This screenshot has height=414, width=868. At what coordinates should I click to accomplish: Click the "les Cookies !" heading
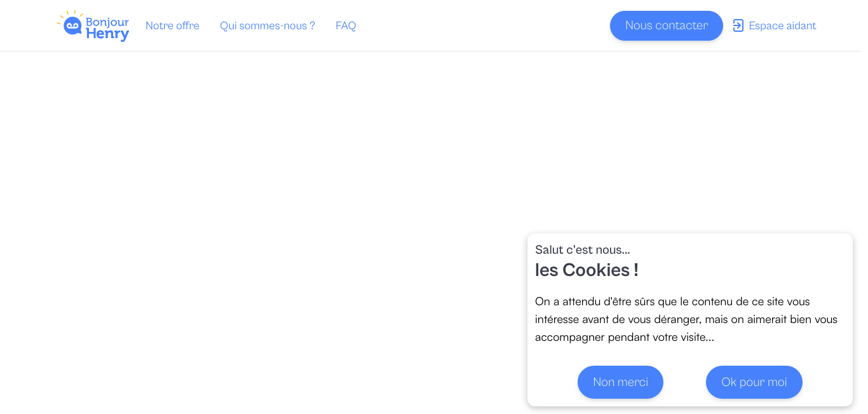(587, 270)
